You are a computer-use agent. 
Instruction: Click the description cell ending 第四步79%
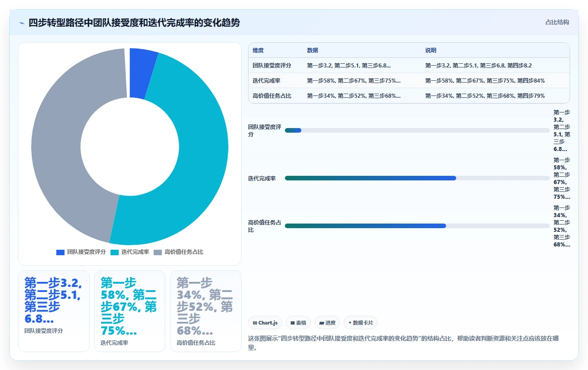[x=485, y=96]
